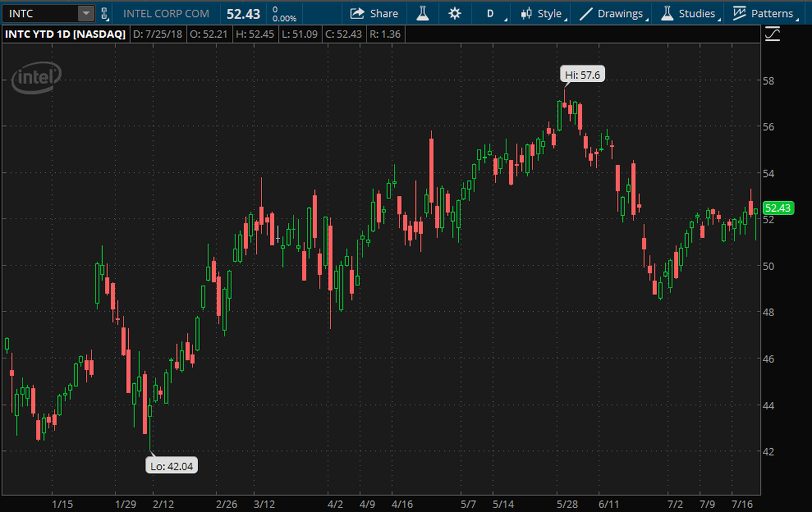This screenshot has width=812, height=512.
Task: Click the 7/16 date axis label
Action: click(742, 504)
